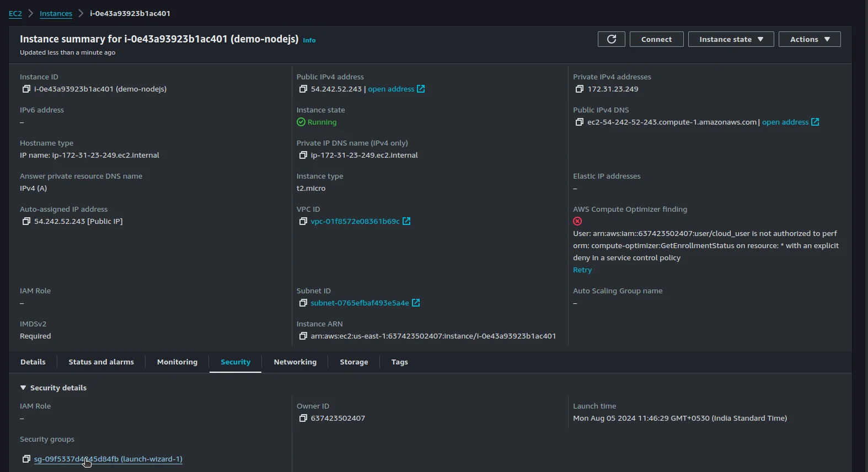Copy the Instance ARN
Screen dimensions: 868x472
click(303, 336)
